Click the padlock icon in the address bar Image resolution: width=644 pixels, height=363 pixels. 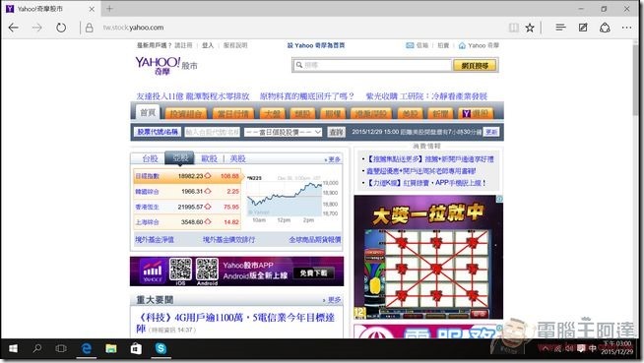[90, 28]
